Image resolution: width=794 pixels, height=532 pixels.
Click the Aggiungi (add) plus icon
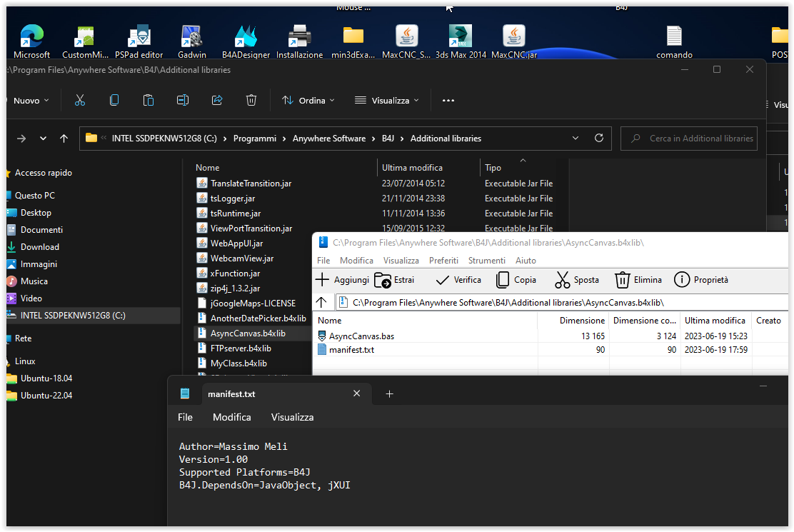click(x=323, y=280)
